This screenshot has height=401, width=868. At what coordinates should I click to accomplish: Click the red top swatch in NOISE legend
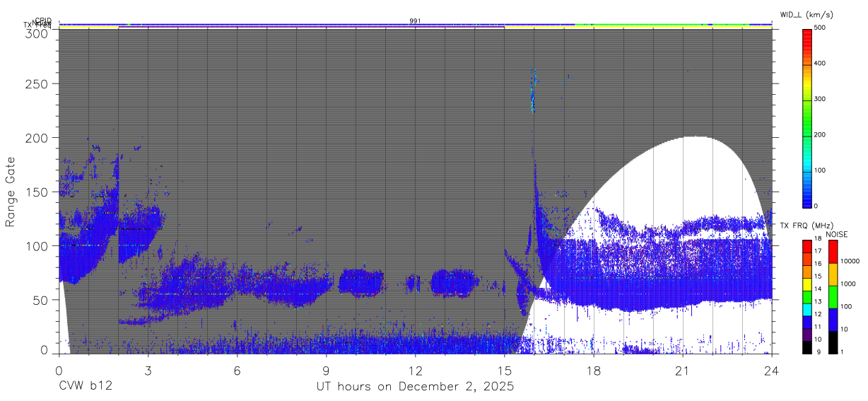pyautogui.click(x=833, y=252)
